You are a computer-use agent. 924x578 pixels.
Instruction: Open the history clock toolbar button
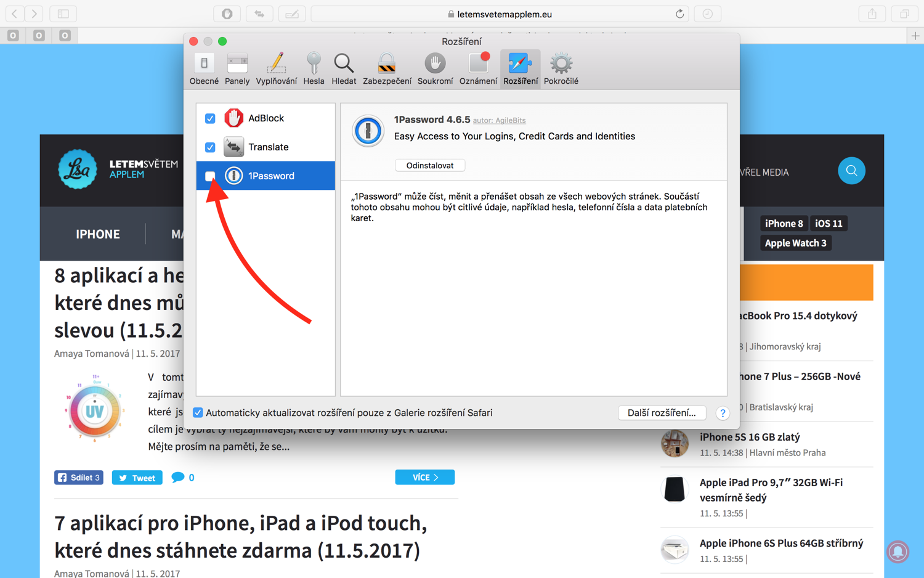click(x=708, y=14)
